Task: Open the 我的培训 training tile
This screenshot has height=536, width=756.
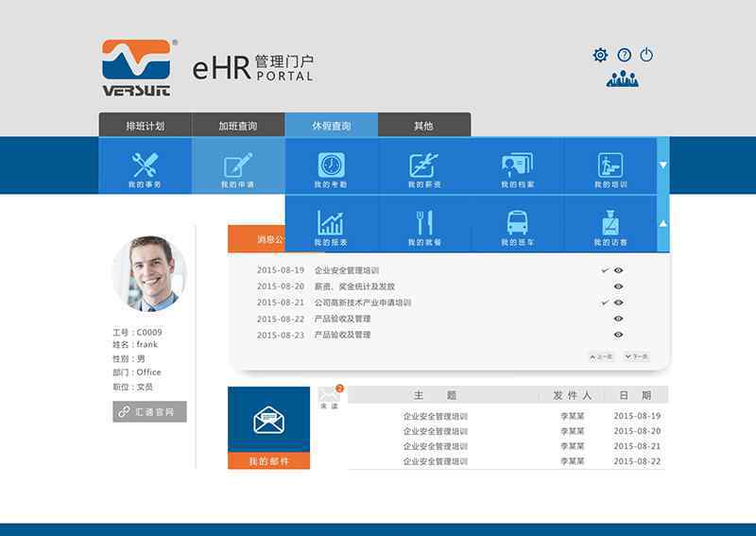Action: tap(610, 166)
